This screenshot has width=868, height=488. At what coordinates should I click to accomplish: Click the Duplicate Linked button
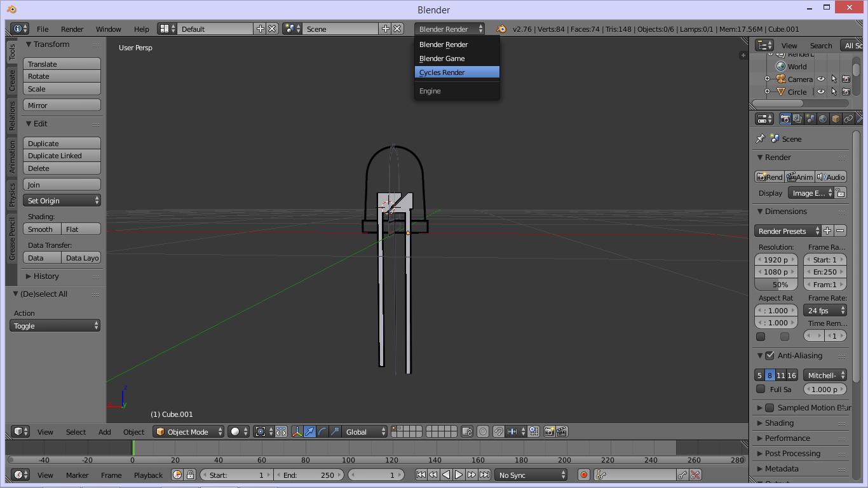(62, 155)
